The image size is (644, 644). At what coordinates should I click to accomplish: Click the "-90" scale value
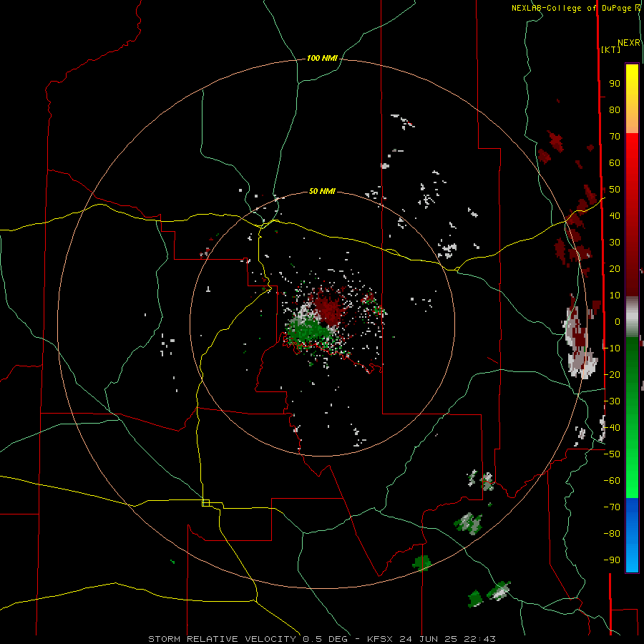[612, 560]
